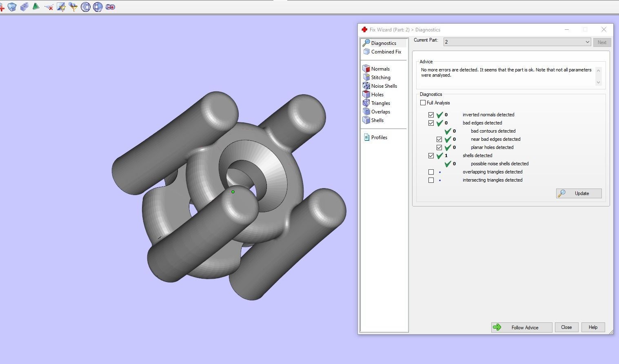Enable the Full Analysis checkbox
Image resolution: width=619 pixels, height=364 pixels.
tap(423, 103)
